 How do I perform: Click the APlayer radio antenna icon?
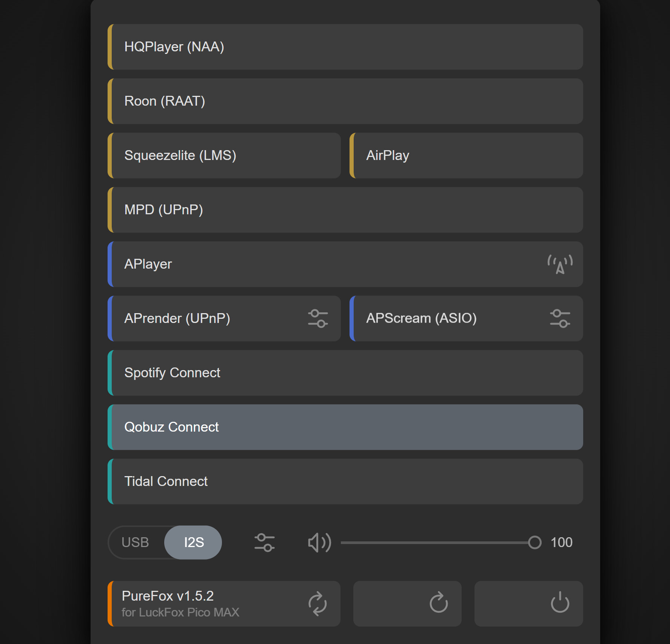pos(560,264)
